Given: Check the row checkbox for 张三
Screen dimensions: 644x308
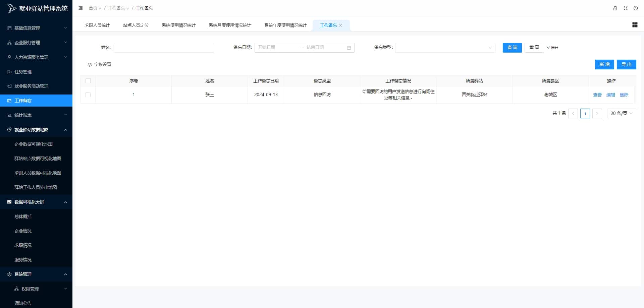Looking at the screenshot, I should coord(88,95).
